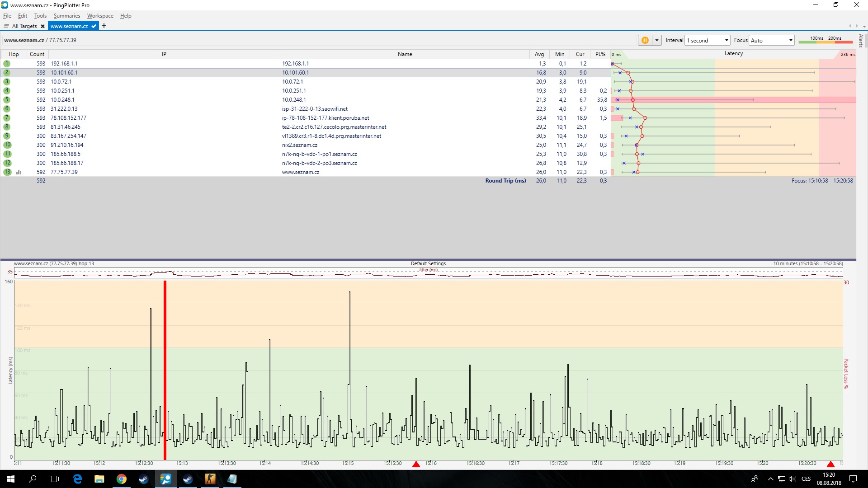The image size is (868, 488).
Task: Open Steam from the Windows taskbar
Action: pos(144,479)
